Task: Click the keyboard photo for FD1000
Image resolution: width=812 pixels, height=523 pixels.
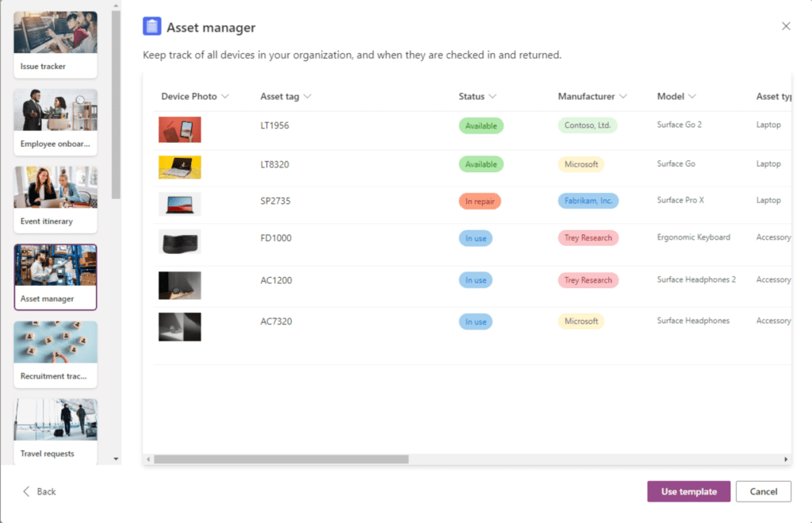Action: point(180,243)
